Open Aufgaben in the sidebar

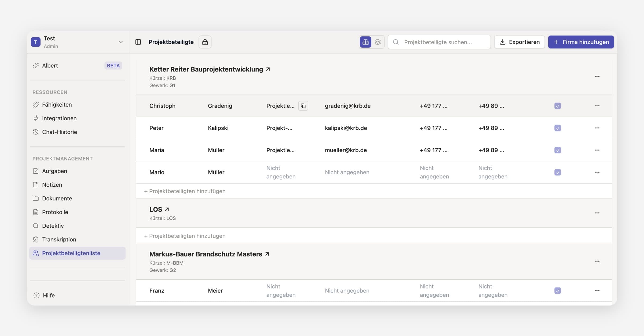54,171
